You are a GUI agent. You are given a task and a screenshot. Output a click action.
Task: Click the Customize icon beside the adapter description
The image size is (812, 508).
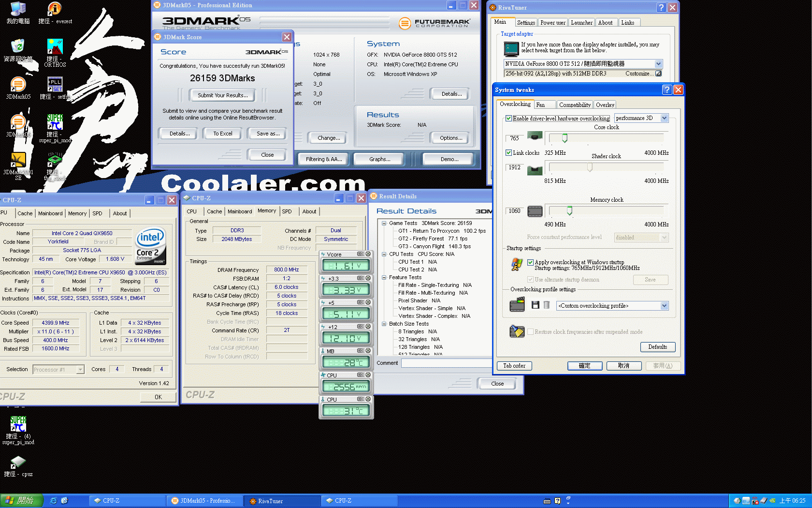658,74
